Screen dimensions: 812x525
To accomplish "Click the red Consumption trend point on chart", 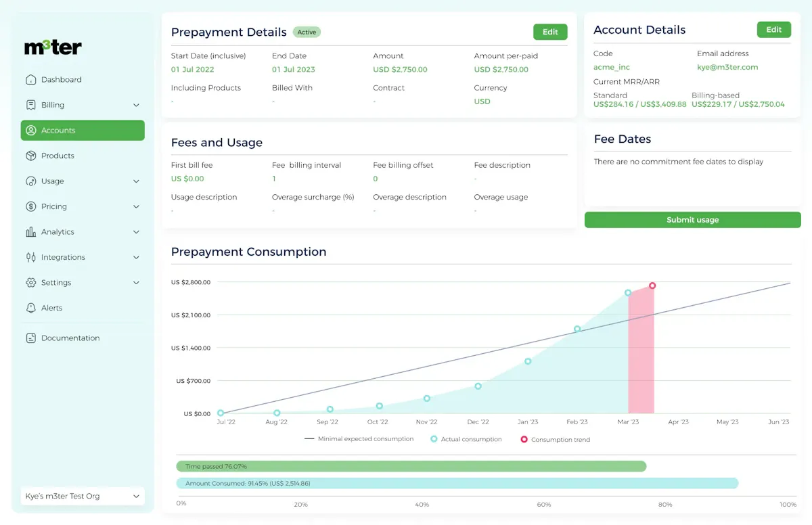I will pos(652,286).
